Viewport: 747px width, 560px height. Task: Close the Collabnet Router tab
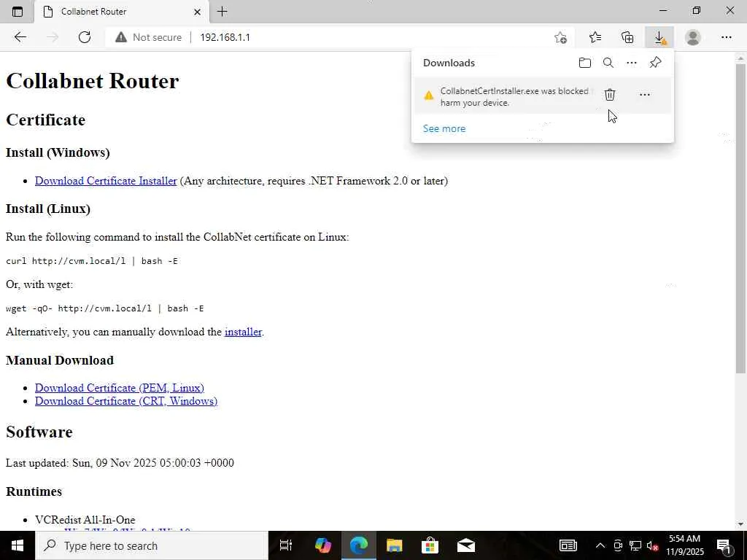[197, 12]
